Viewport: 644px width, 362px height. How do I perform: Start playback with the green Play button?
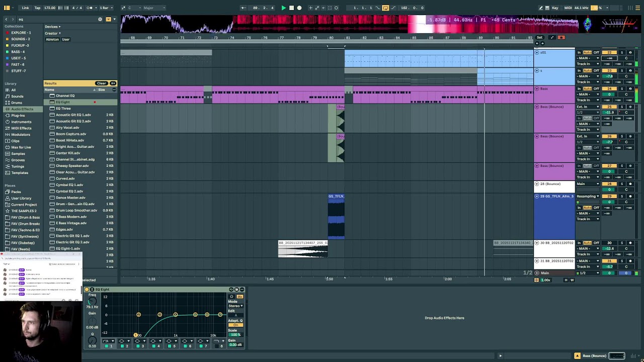[283, 8]
